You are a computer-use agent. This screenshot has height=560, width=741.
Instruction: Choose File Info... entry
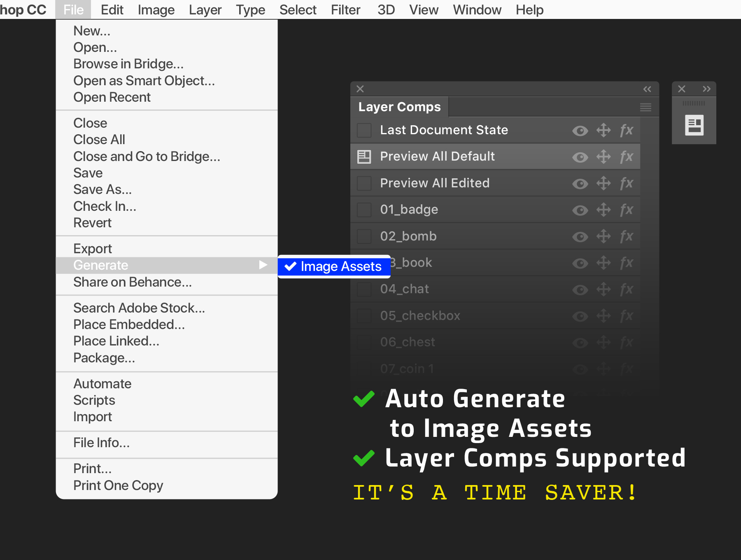(x=167, y=443)
